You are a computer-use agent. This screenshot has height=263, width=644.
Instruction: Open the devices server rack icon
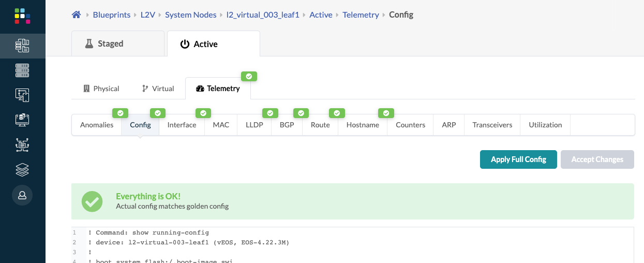click(22, 70)
